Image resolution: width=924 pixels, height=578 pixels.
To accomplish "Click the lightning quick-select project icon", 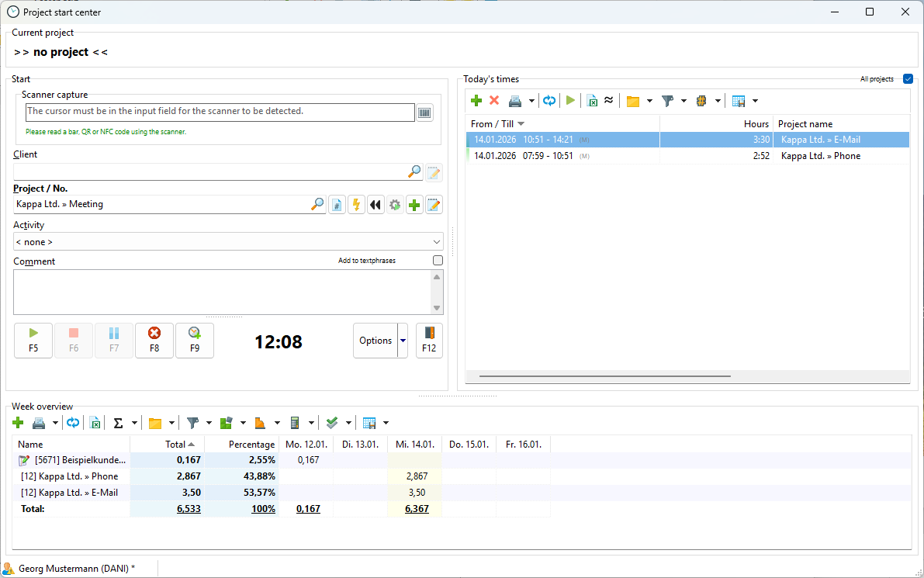I will [356, 205].
